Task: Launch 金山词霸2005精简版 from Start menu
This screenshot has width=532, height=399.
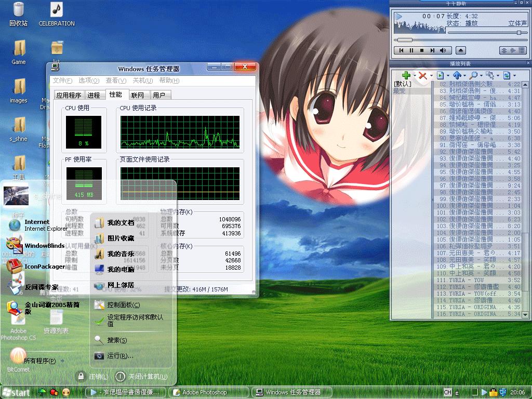Action: [x=44, y=308]
